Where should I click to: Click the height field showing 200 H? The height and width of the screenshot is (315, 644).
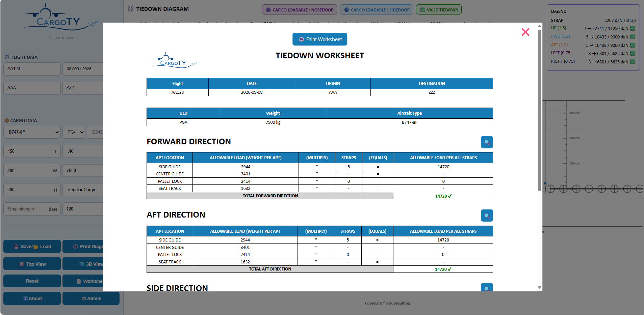pos(32,190)
